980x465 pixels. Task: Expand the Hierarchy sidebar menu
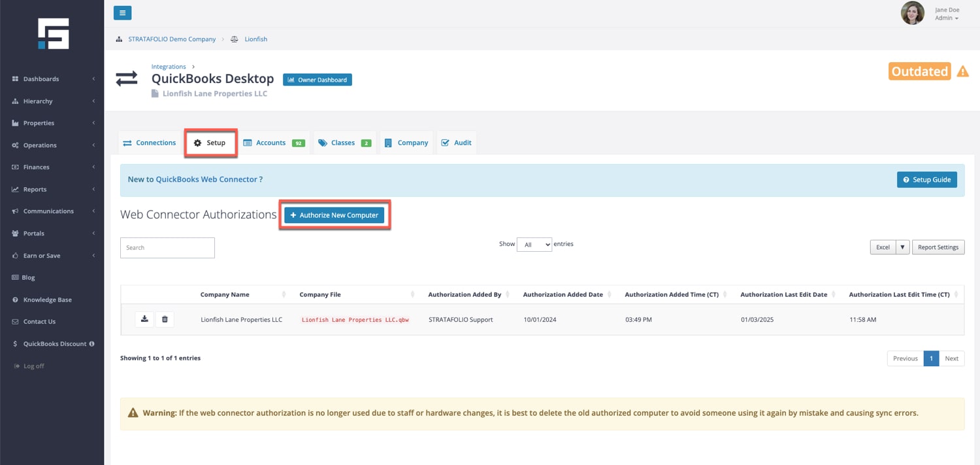pyautogui.click(x=52, y=101)
